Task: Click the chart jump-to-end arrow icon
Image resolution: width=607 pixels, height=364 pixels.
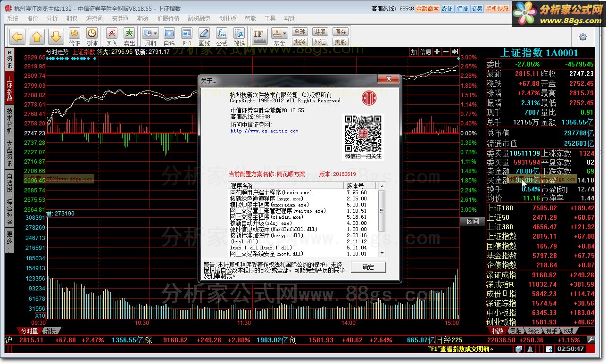Action: point(455,52)
